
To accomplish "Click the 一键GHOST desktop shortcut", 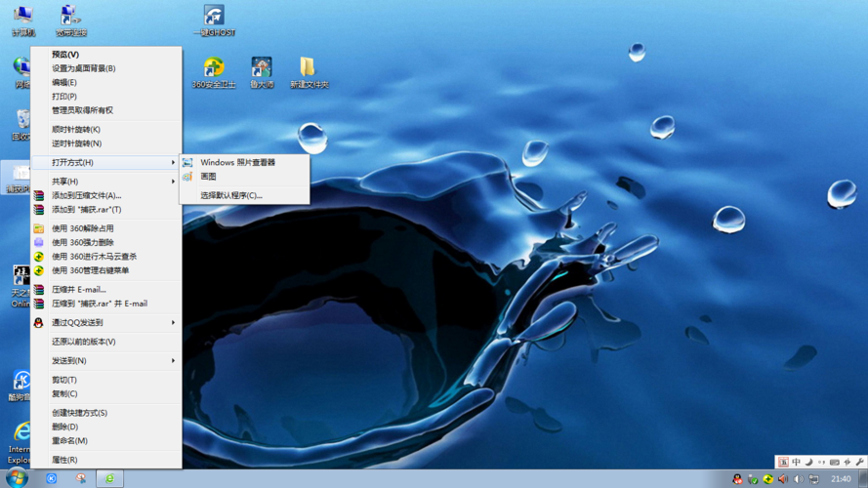I will pyautogui.click(x=214, y=18).
